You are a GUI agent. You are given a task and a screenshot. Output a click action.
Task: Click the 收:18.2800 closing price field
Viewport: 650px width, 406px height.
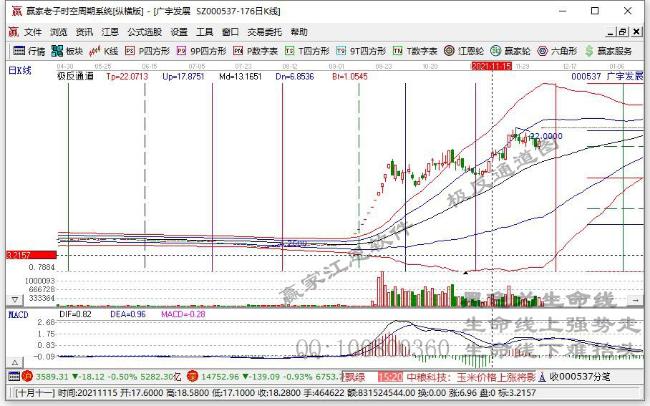pos(279,393)
